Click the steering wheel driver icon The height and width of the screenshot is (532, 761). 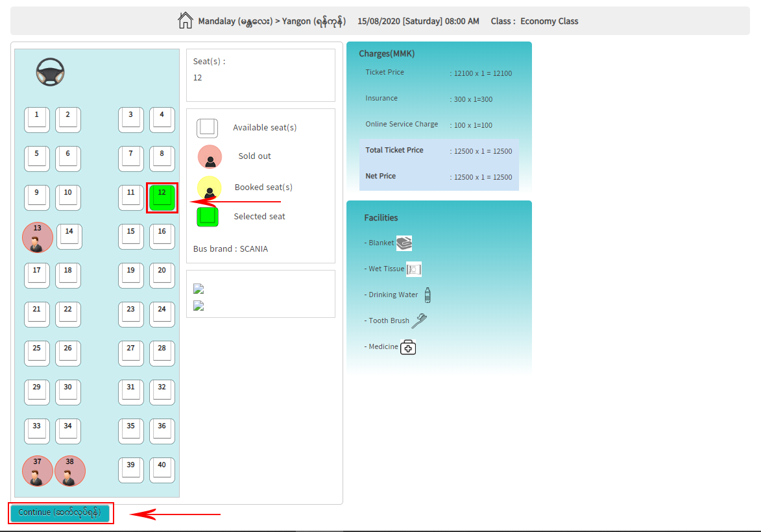(x=50, y=72)
